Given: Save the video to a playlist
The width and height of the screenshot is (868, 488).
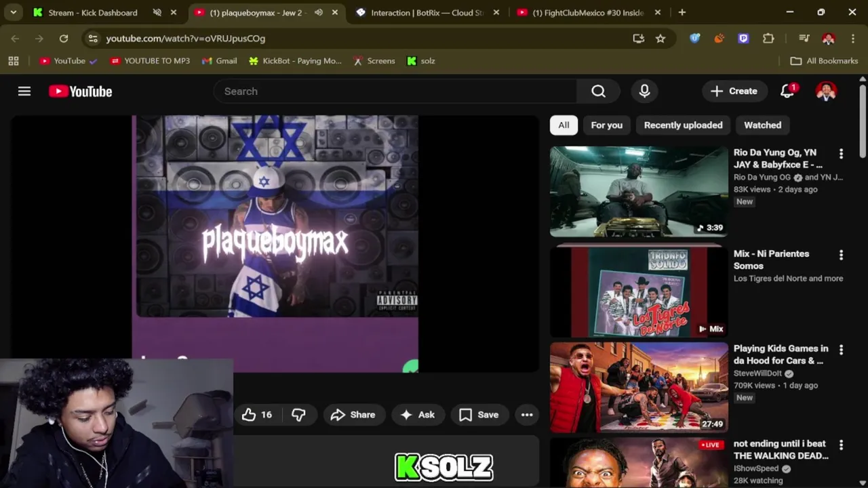Looking at the screenshot, I should pos(479,415).
